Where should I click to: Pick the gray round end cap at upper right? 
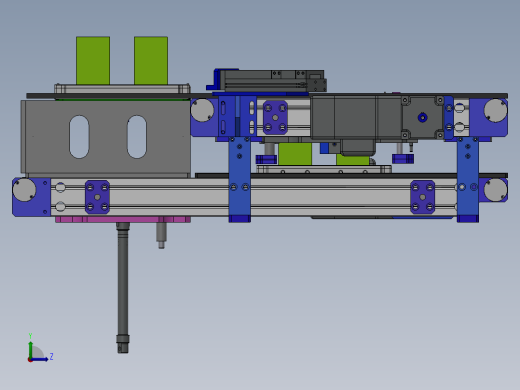[495, 111]
